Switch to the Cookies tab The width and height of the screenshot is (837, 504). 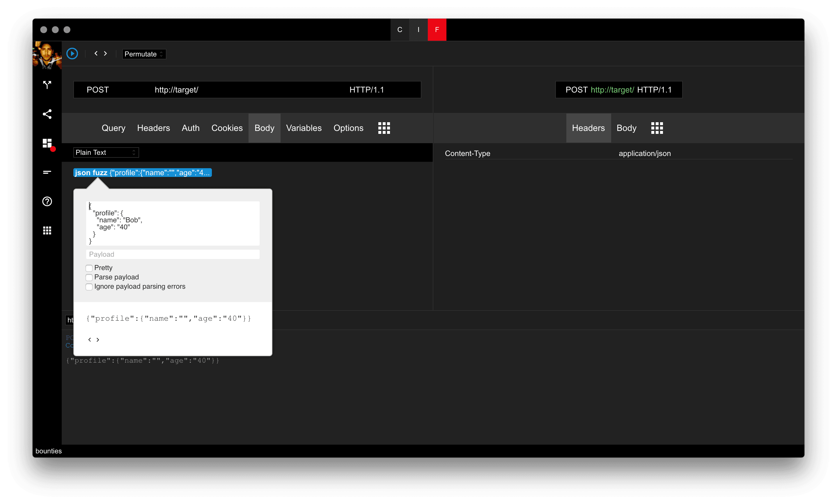click(227, 128)
